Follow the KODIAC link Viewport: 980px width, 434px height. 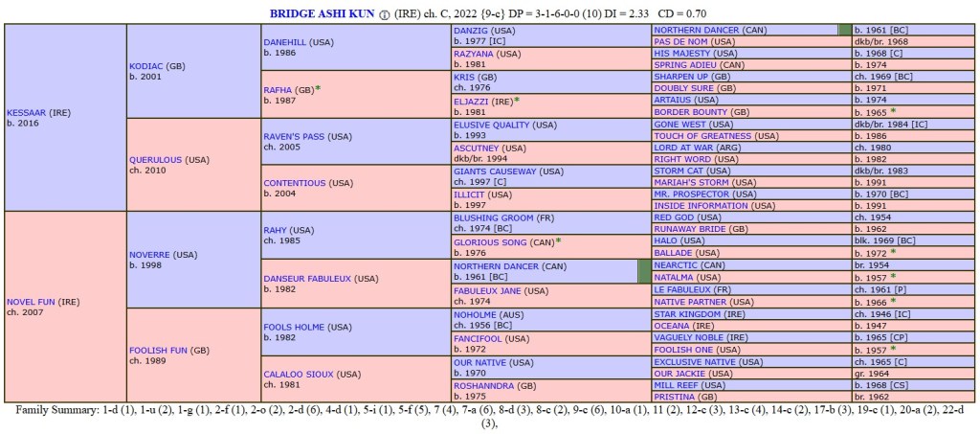click(146, 65)
